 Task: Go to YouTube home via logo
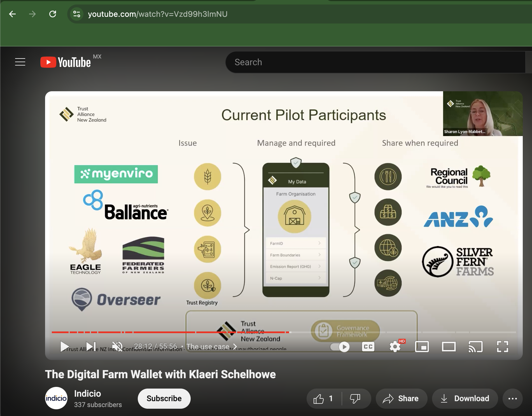[x=66, y=62]
